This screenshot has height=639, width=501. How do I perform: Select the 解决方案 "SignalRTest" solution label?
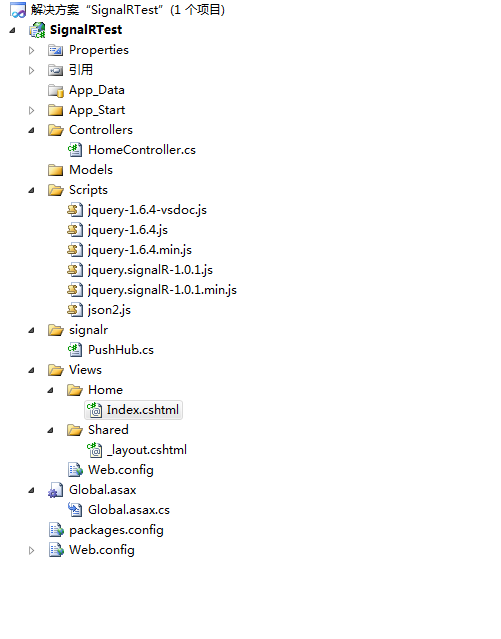[x=128, y=10]
